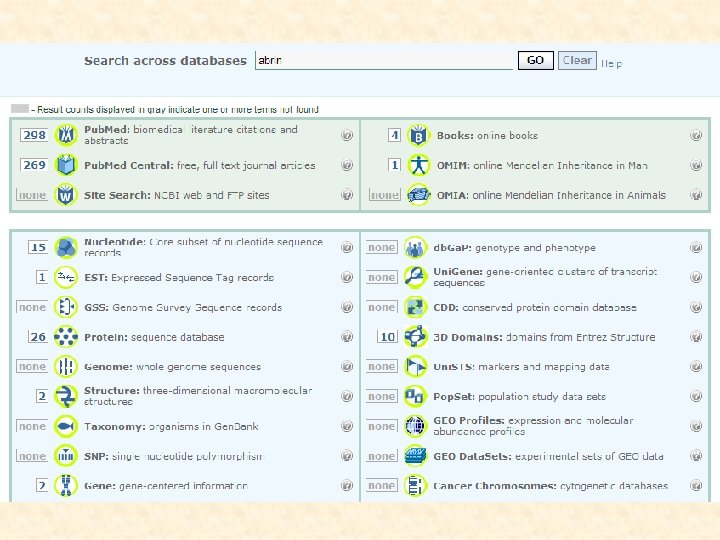The image size is (720, 540).
Task: Show help info for dbGaP row
Action: [x=696, y=248]
